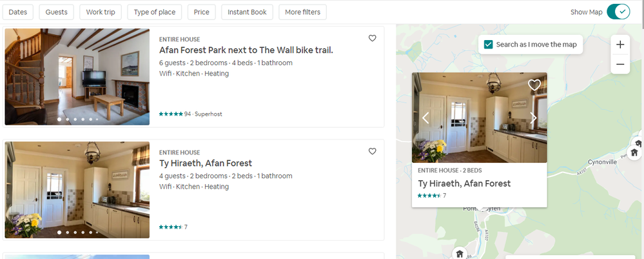
Task: Uncheck Search as I move the map
Action: point(489,45)
